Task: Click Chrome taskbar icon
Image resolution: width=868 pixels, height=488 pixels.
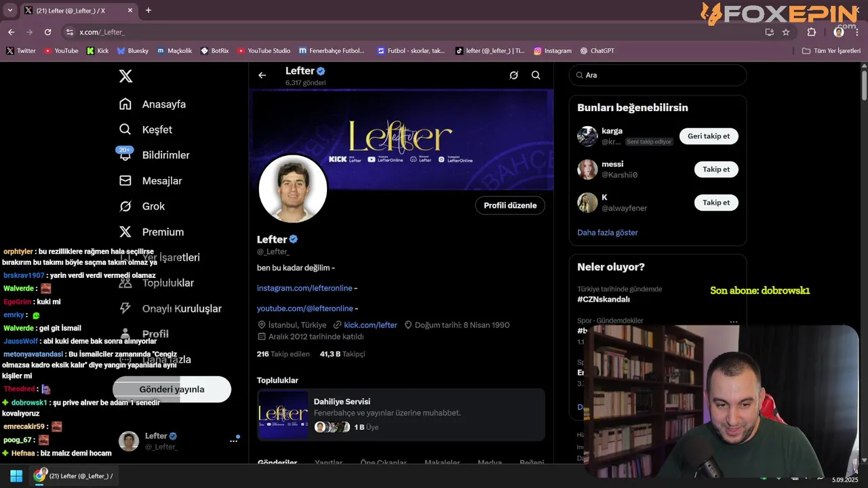Action: [39, 476]
